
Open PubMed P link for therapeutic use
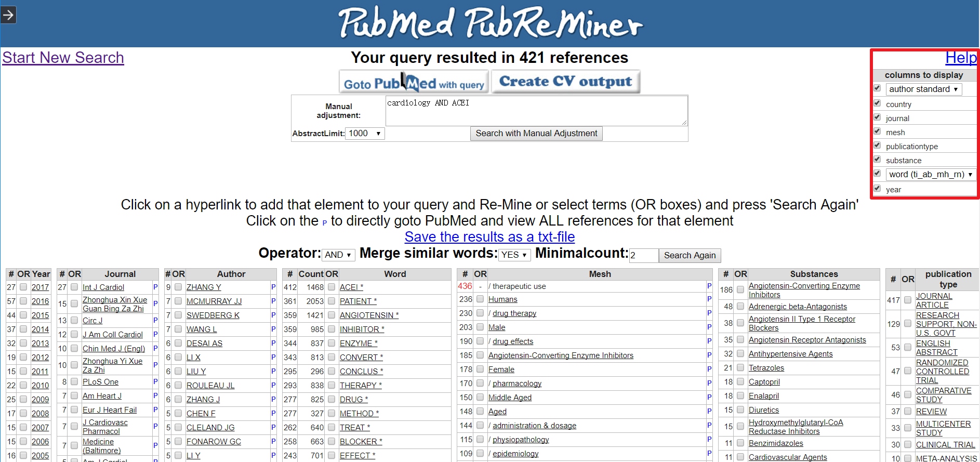(709, 286)
